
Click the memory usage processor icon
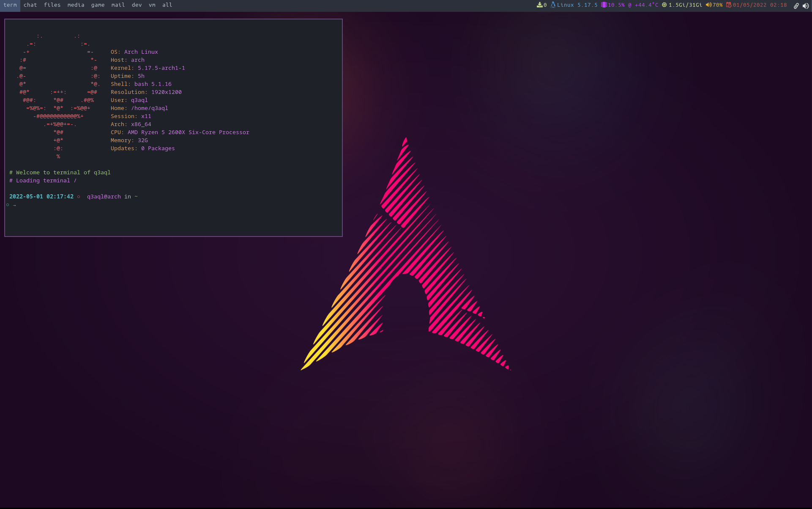tap(664, 5)
